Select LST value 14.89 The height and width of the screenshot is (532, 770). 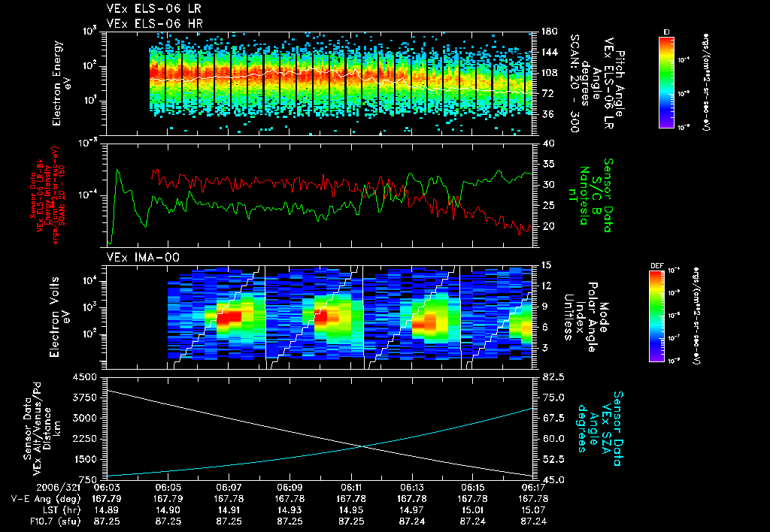(107, 510)
